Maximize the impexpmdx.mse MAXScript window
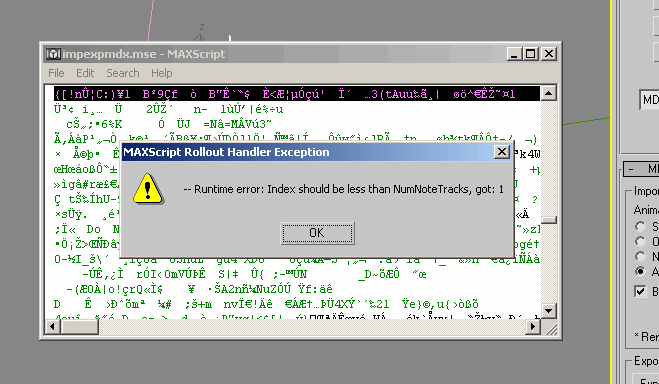Image resolution: width=659 pixels, height=384 pixels. point(530,54)
